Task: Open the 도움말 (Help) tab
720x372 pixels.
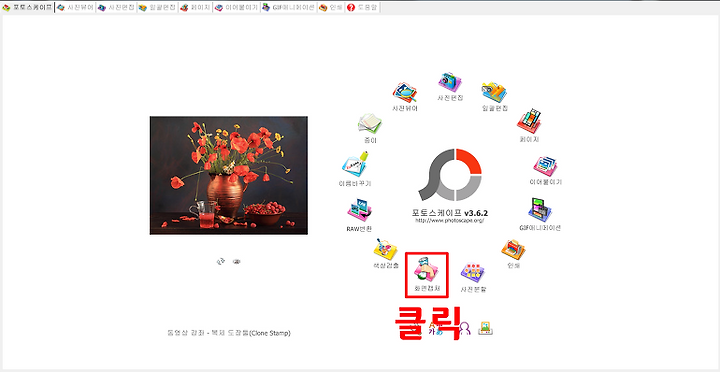Action: pyautogui.click(x=362, y=8)
